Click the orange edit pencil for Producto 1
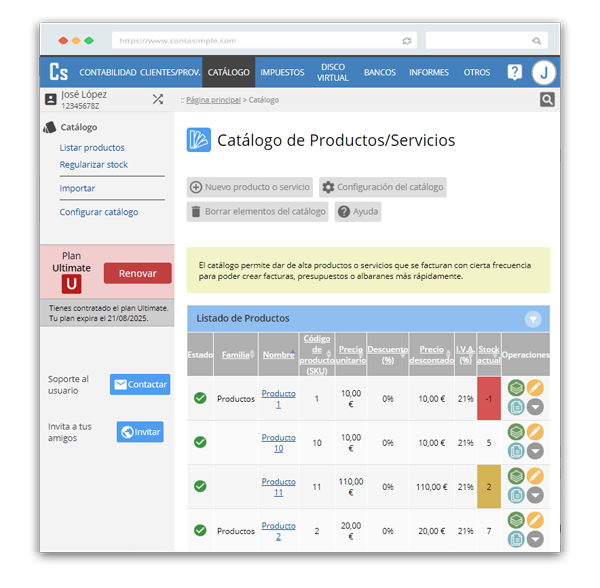The image size is (600, 588). click(x=535, y=388)
